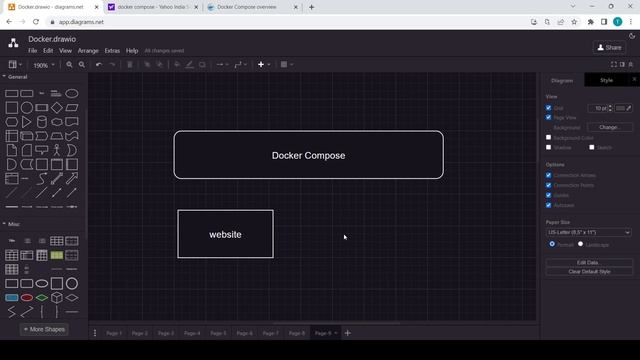Select the red ellipse shape in Misc
640x360 pixels.
coord(27,298)
